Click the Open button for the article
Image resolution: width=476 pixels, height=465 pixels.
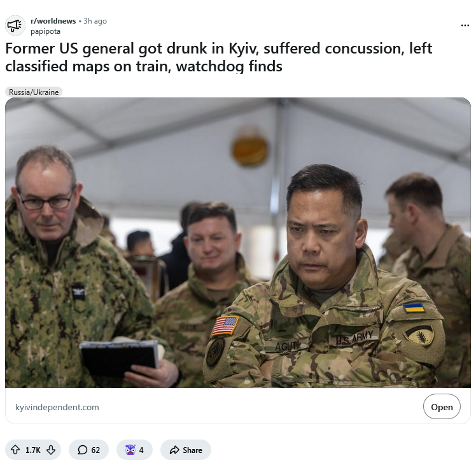click(442, 406)
